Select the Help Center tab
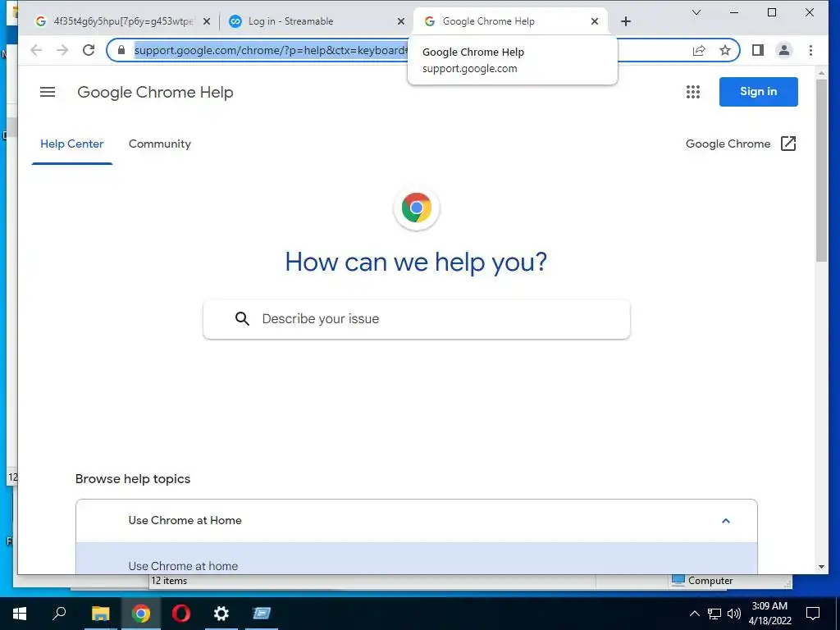This screenshot has width=840, height=630. point(72,144)
